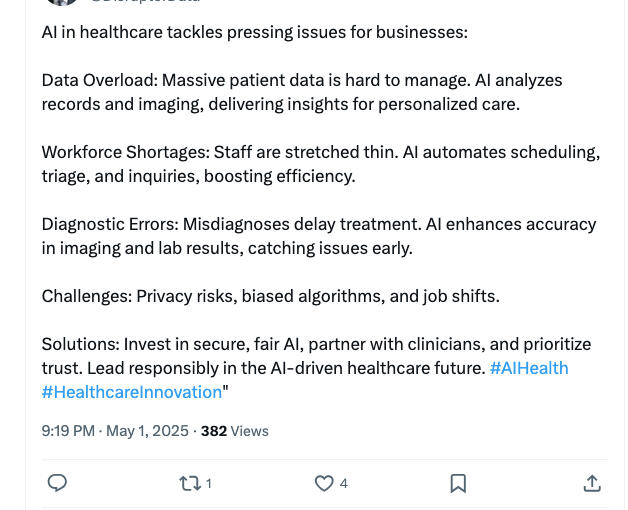Click the like count number 4
Image resolution: width=628 pixels, height=510 pixels.
pyautogui.click(x=343, y=484)
